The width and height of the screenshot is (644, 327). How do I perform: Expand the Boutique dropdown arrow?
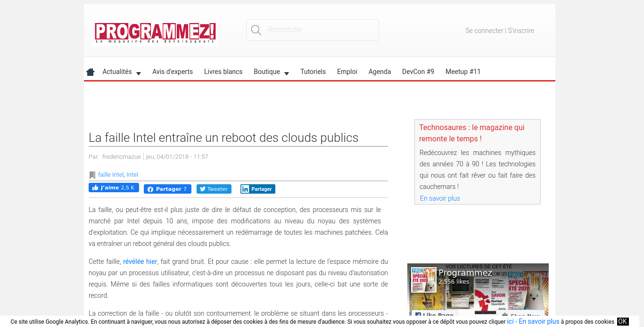287,74
